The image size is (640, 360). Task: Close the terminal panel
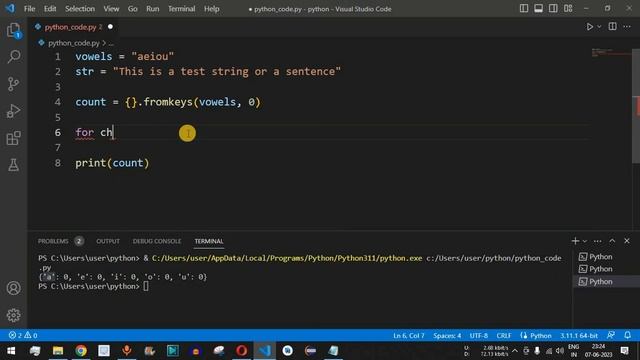pos(627,241)
